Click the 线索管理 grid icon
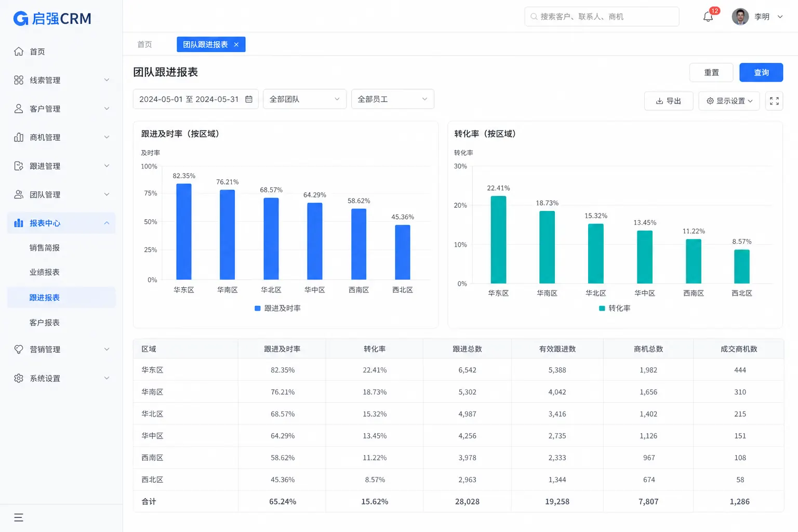798x532 pixels. point(19,80)
